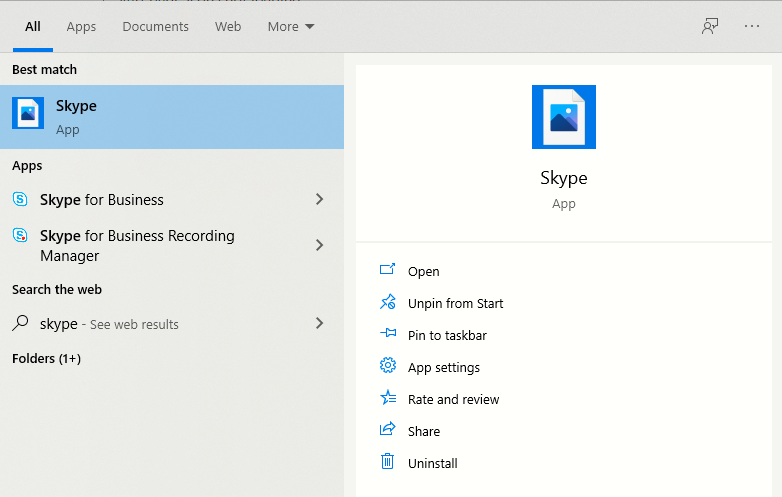Click the Rate and review star icon

click(388, 397)
